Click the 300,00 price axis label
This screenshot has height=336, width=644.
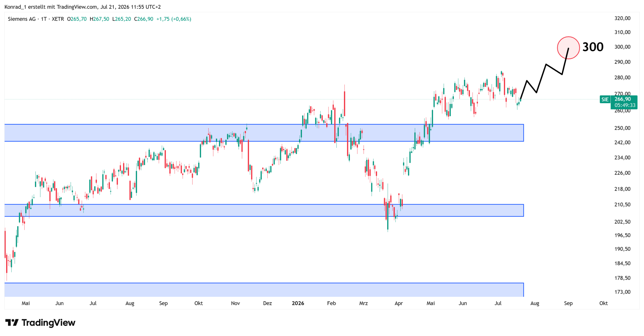[x=622, y=47]
